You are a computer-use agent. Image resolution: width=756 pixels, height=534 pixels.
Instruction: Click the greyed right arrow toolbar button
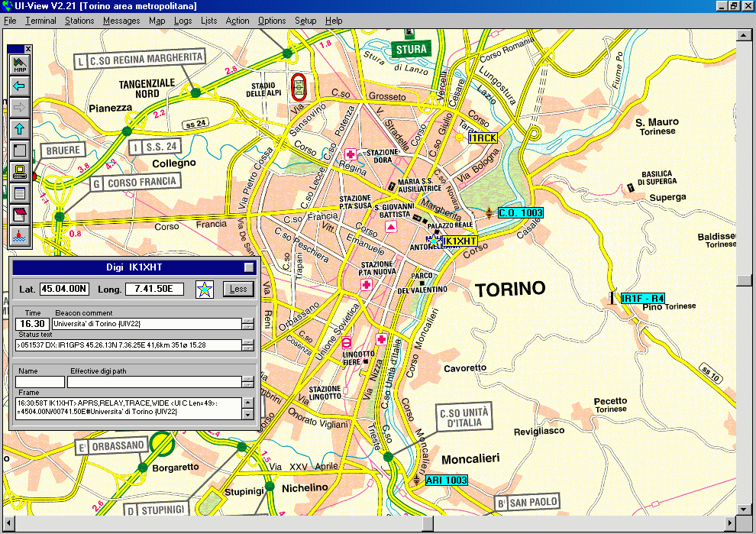(x=20, y=107)
